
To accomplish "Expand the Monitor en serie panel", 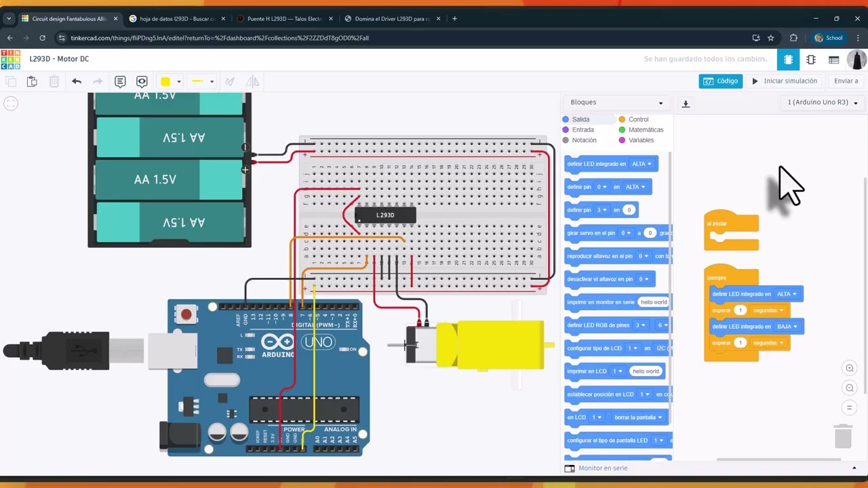I will (x=854, y=468).
